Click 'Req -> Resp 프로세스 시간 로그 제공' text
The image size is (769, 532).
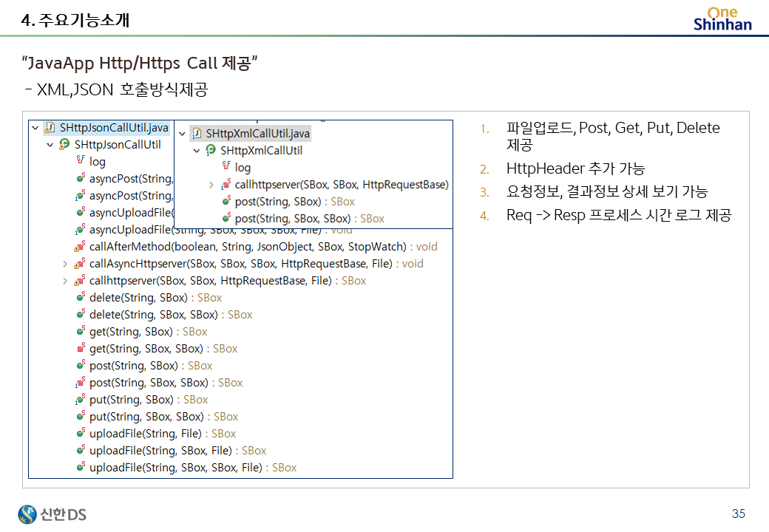[619, 216]
